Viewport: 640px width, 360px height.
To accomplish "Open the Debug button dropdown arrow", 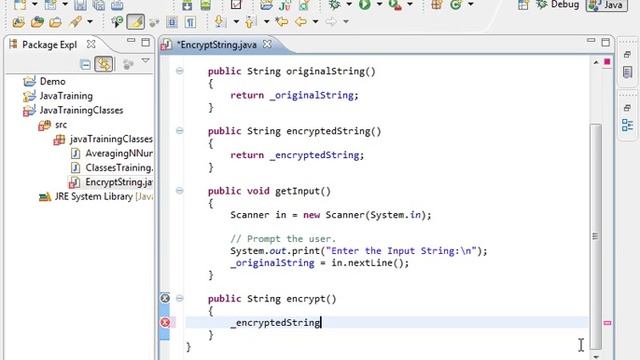I will click(x=349, y=4).
